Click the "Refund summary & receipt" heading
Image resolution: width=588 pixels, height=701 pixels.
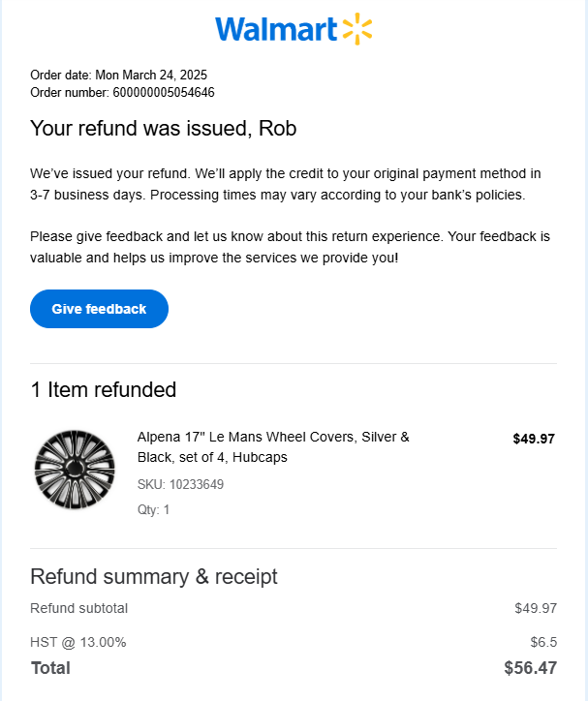click(x=154, y=577)
